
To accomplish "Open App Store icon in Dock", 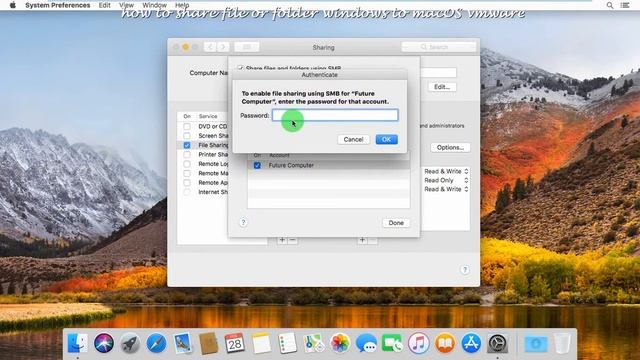I will pyautogui.click(x=471, y=343).
